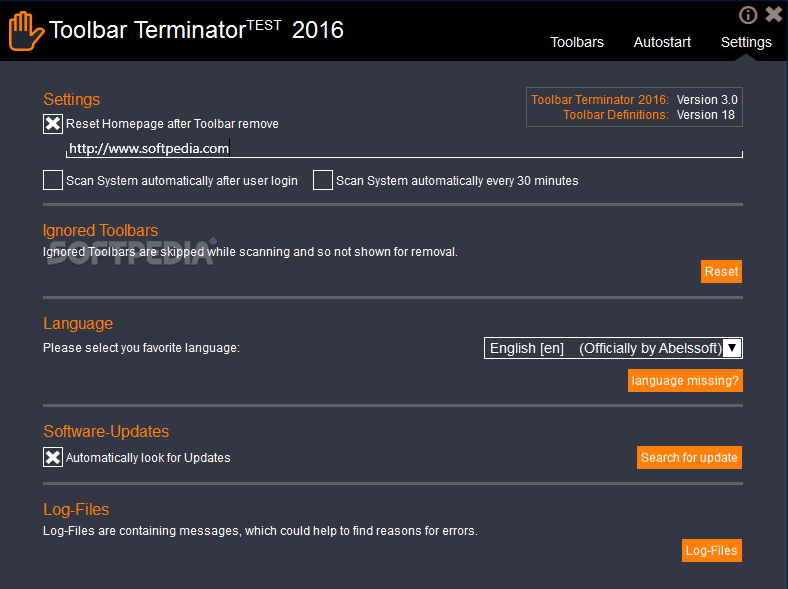Click the 'Please select you favorite language:' text

click(x=141, y=348)
